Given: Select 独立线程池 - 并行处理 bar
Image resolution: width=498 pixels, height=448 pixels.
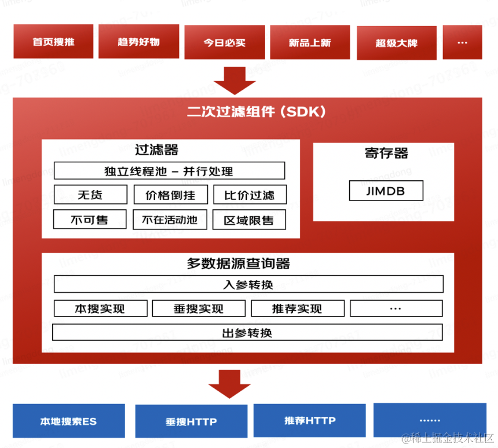Looking at the screenshot, I should pos(169,171).
